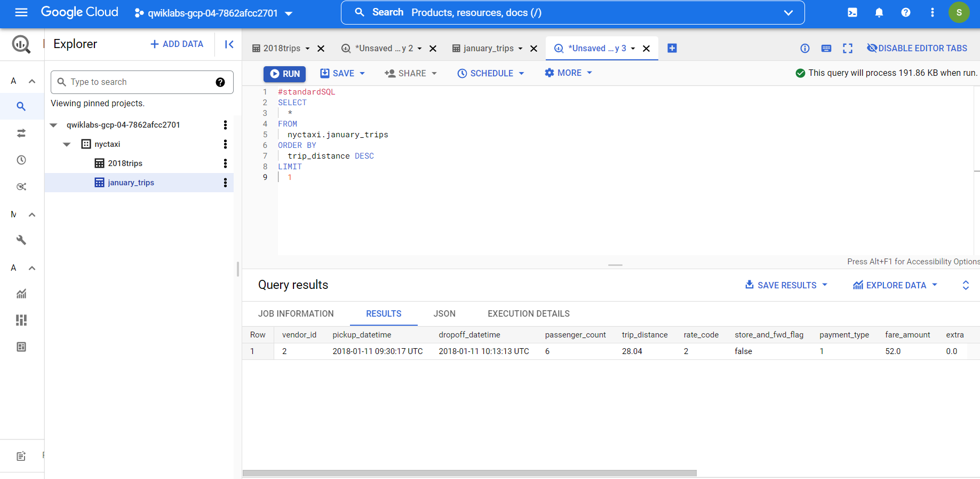
Task: Collapse the Migration section in sidebar
Action: (32, 215)
